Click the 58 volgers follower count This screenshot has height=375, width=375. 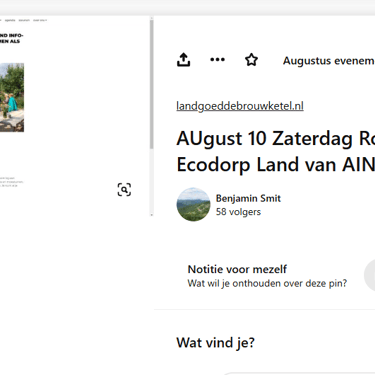(x=238, y=212)
